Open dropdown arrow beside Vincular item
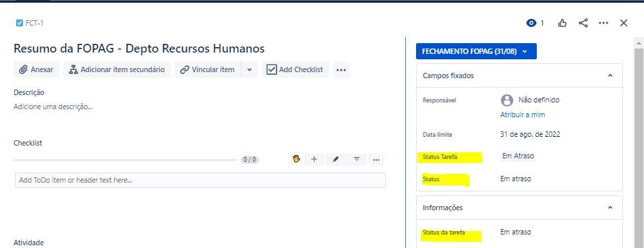 [x=250, y=69]
